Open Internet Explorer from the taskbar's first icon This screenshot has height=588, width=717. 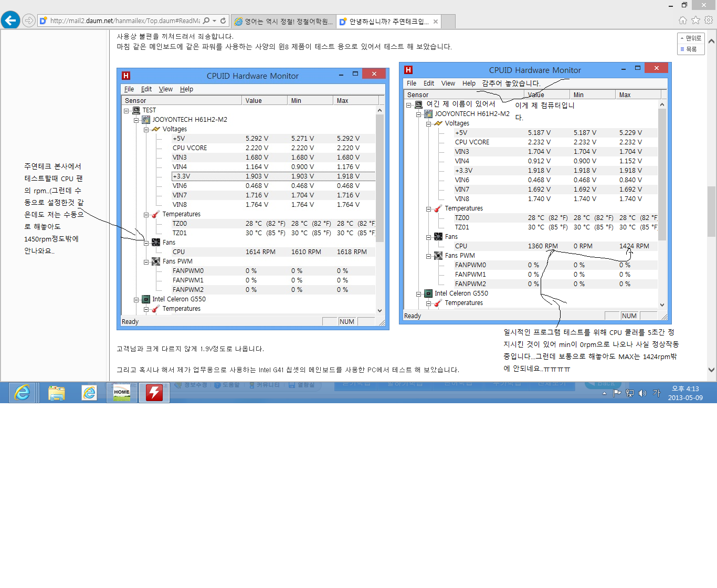[x=22, y=392]
